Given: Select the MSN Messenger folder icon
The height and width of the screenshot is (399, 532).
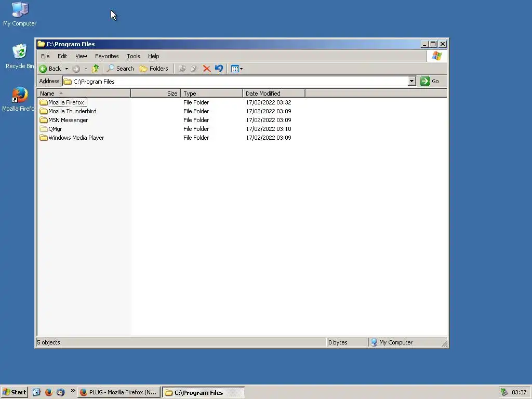Looking at the screenshot, I should (x=44, y=120).
